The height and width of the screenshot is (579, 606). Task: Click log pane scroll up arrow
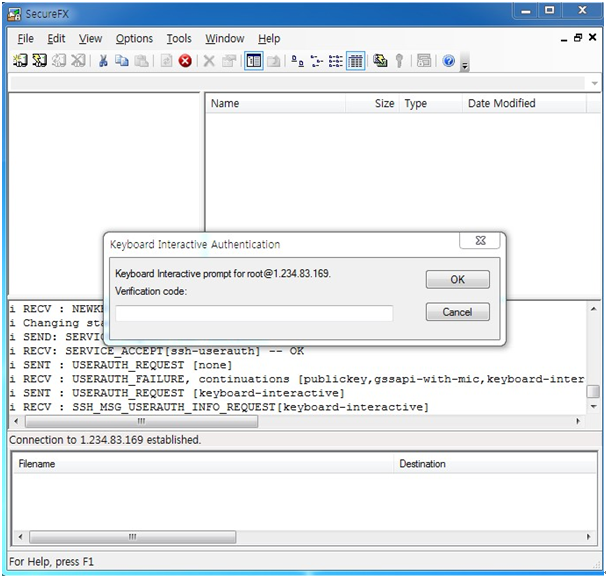(593, 309)
